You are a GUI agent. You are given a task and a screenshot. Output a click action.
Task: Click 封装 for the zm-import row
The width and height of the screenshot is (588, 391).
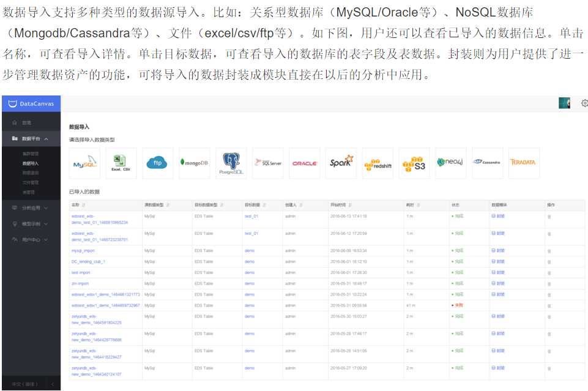point(498,283)
